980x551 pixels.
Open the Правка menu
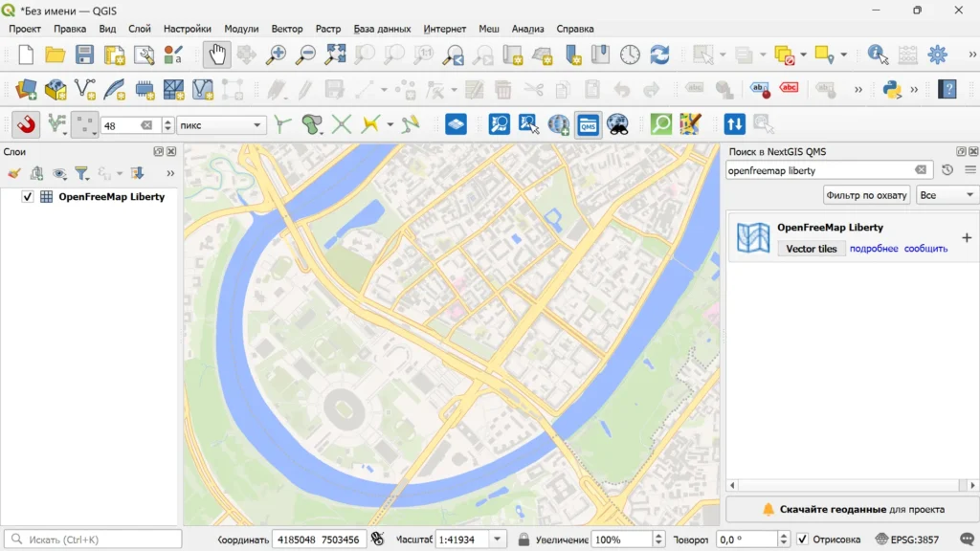(x=70, y=29)
